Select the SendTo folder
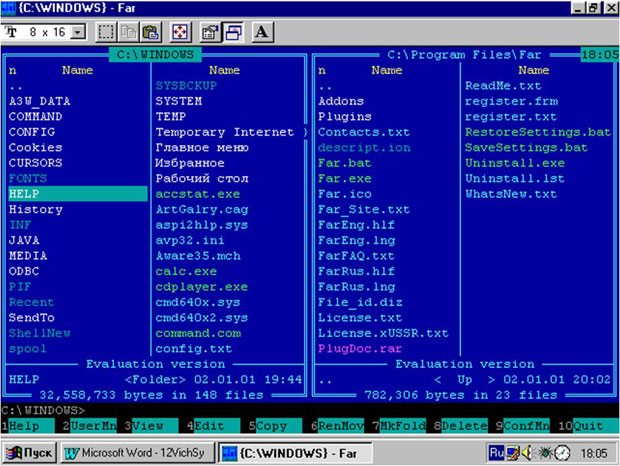The width and height of the screenshot is (620, 466). pos(32,317)
